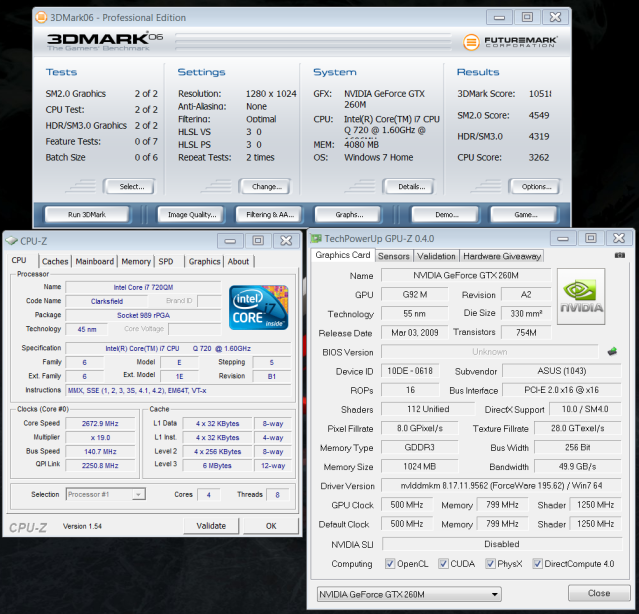This screenshot has width=639, height=614.
Task: Click the CPU Specification field
Action: click(x=178, y=348)
